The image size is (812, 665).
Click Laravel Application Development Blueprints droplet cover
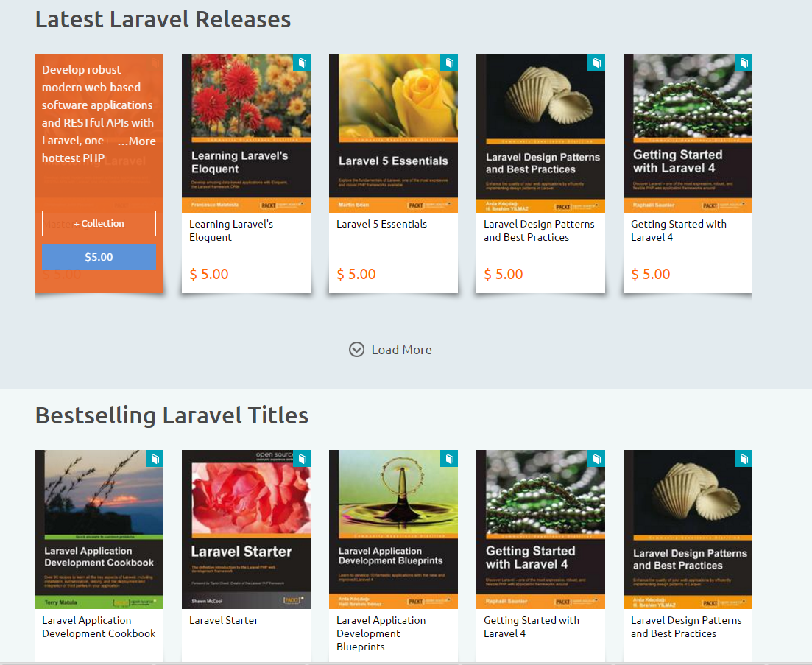393,529
